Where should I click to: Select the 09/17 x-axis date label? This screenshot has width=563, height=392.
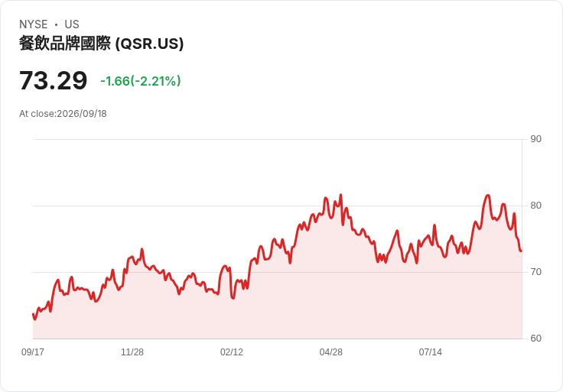click(33, 352)
